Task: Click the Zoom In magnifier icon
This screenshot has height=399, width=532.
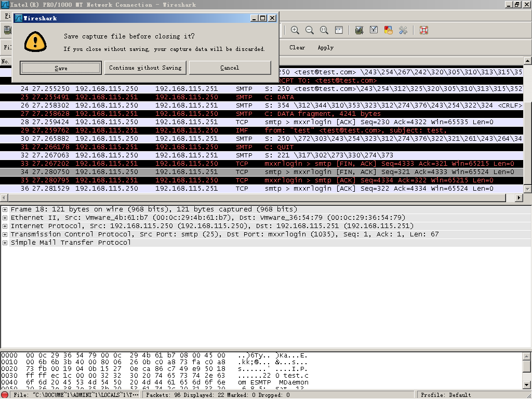Action: 295,30
